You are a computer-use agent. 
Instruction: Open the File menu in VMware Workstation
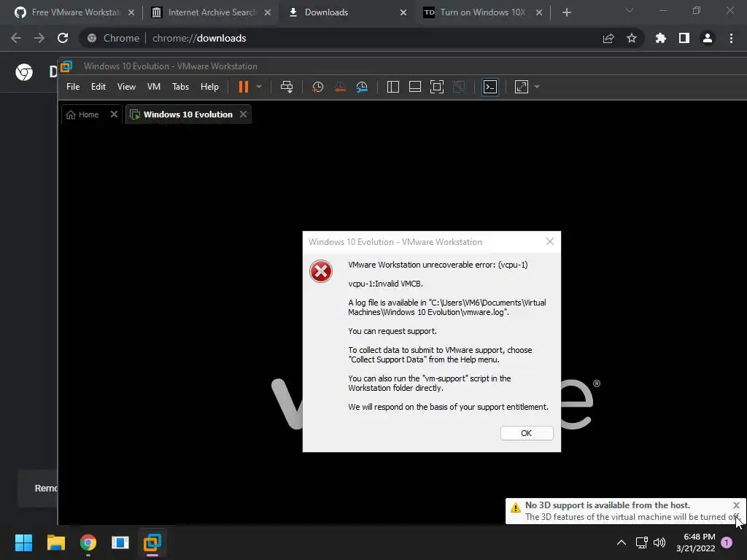pos(73,87)
